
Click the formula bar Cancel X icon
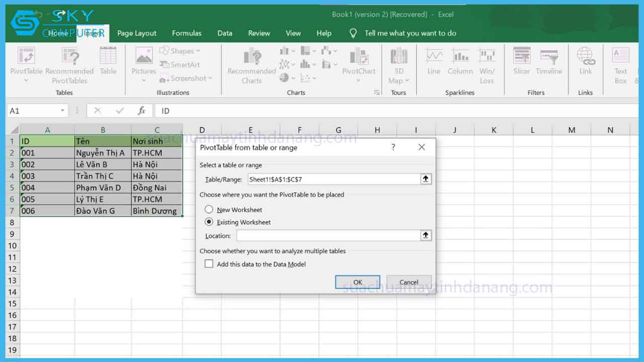click(98, 111)
